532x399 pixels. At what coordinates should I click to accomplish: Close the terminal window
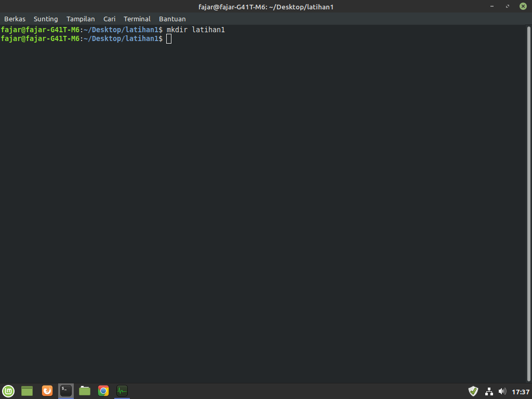pyautogui.click(x=523, y=6)
